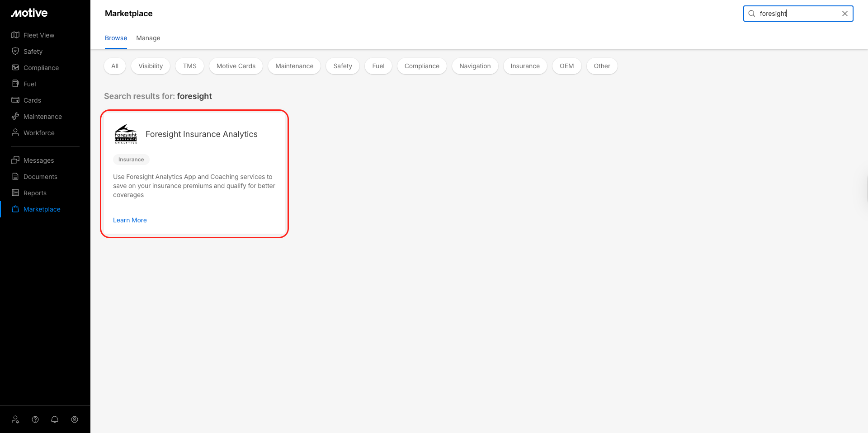Filter by Fuel category chip
This screenshot has height=433, width=868.
(x=378, y=66)
